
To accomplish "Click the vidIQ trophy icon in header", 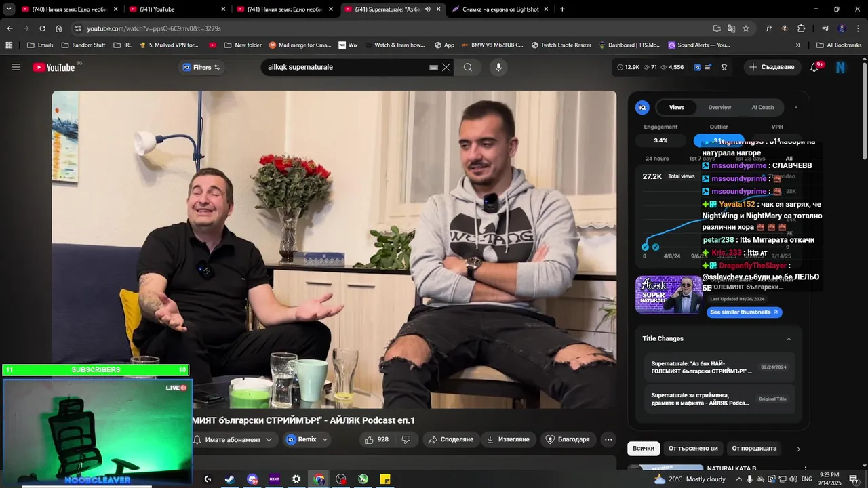I will coord(724,67).
